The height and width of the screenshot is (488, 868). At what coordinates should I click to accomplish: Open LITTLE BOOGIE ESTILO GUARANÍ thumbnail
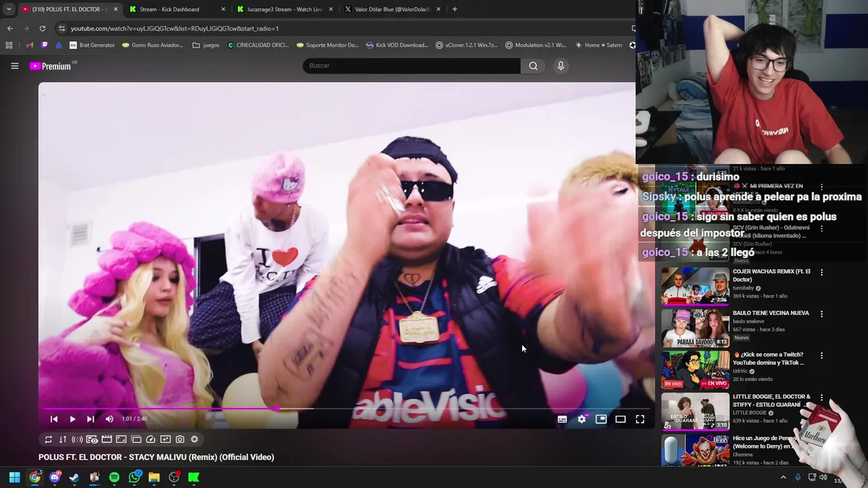[x=695, y=411]
